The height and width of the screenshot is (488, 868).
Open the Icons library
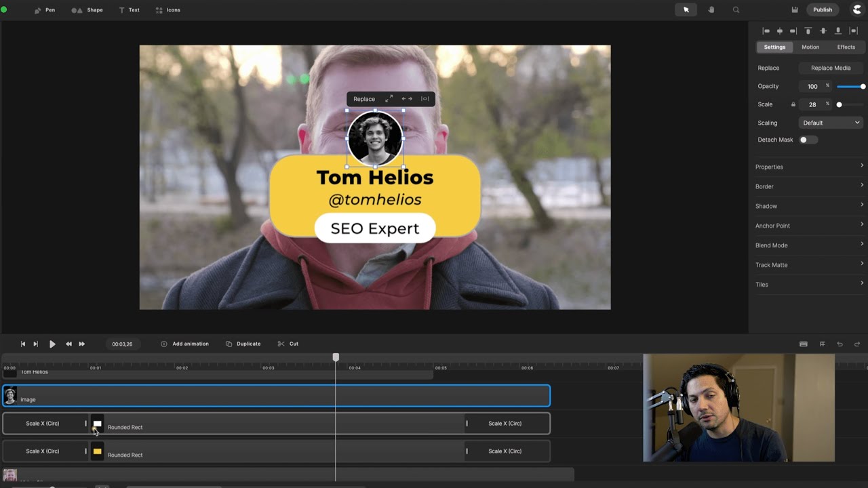point(167,10)
